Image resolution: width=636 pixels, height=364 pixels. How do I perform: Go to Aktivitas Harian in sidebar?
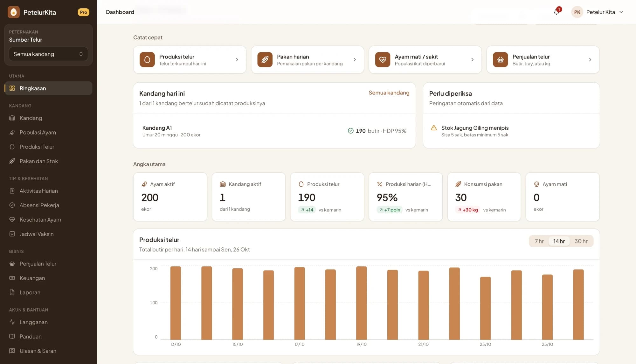(48, 191)
